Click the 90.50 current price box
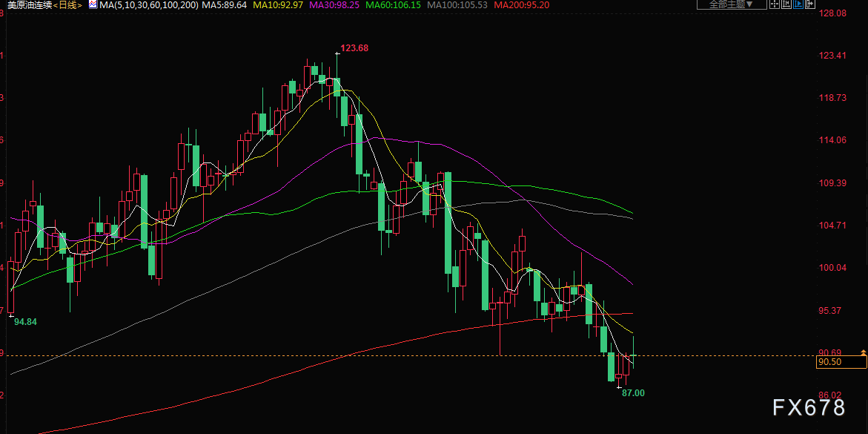Image resolution: width=868 pixels, height=434 pixels. coord(841,362)
